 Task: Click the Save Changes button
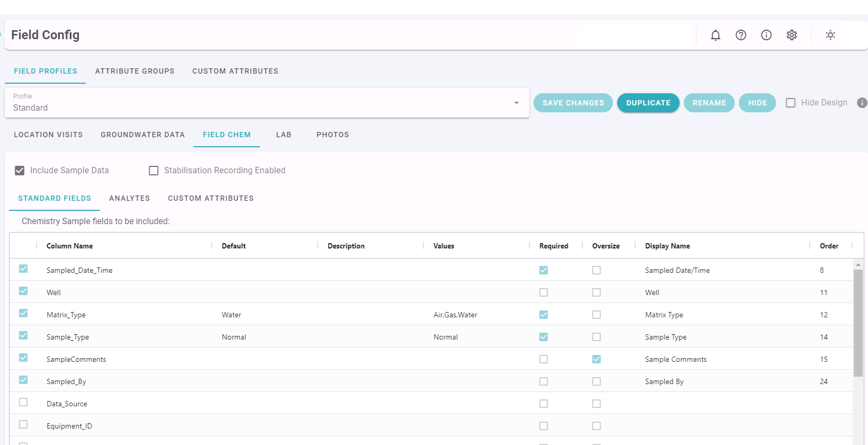click(573, 103)
